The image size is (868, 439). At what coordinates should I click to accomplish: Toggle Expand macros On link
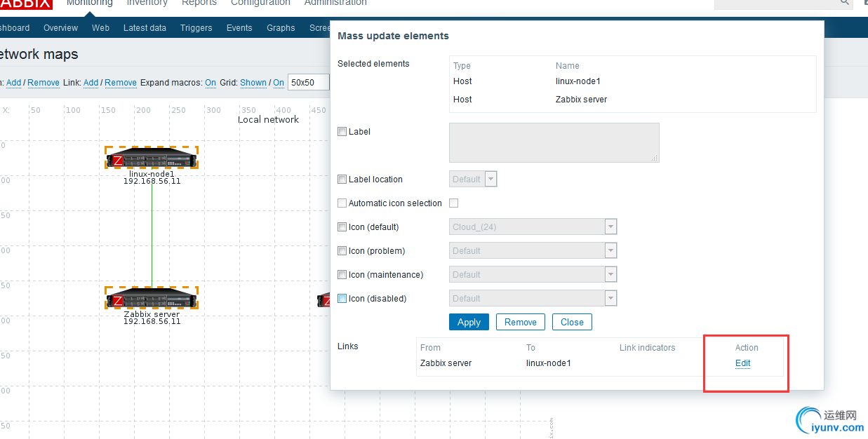(211, 83)
